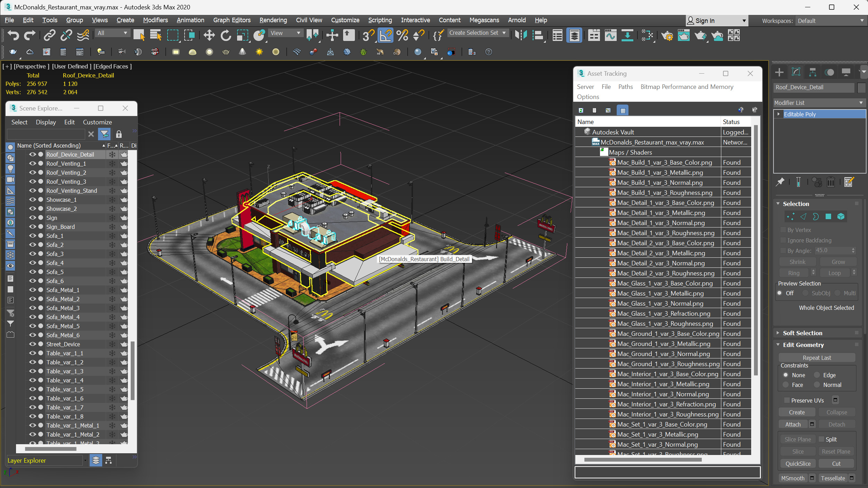This screenshot has width=868, height=488.
Task: Click the Redo arrow icon
Action: [30, 35]
